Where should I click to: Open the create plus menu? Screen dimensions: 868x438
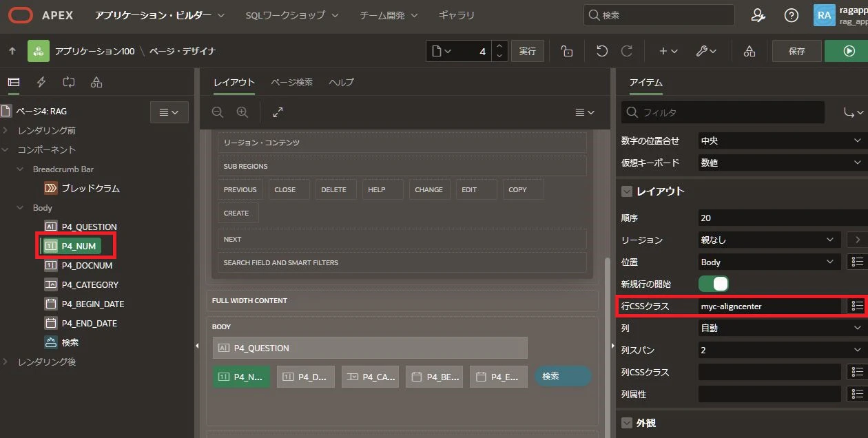(668, 51)
